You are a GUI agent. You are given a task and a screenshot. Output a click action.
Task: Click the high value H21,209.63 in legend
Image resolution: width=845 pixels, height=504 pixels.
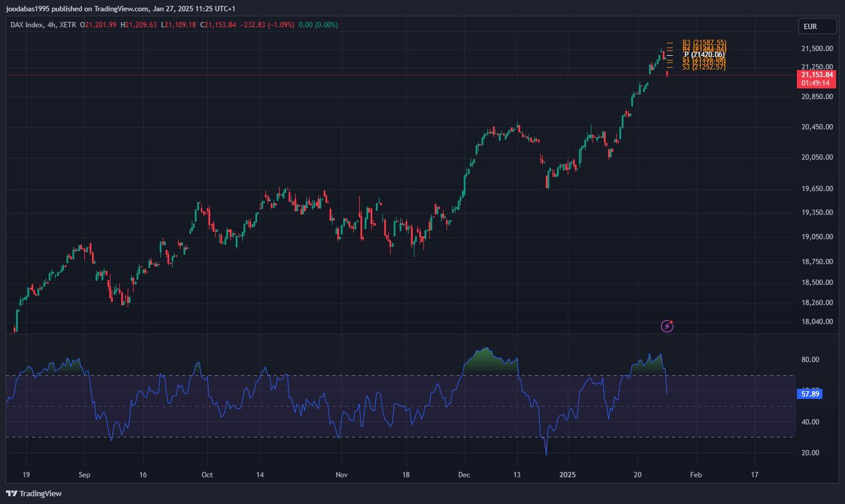pos(139,25)
